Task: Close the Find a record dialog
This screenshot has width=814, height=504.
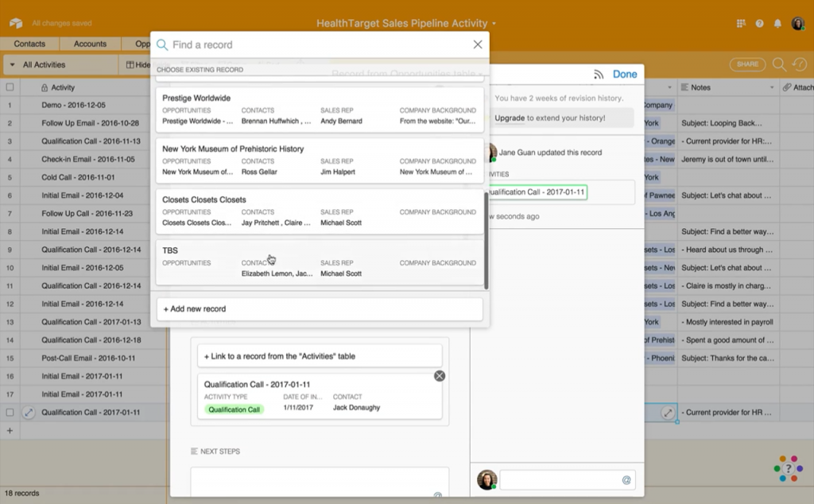Action: point(478,45)
